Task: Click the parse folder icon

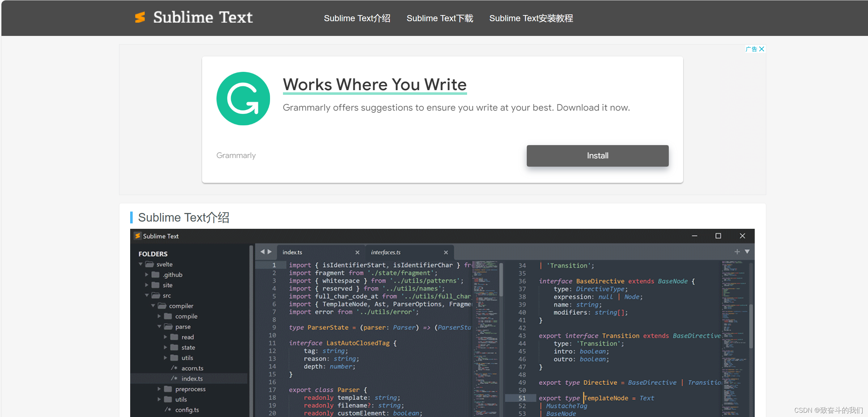Action: (168, 326)
